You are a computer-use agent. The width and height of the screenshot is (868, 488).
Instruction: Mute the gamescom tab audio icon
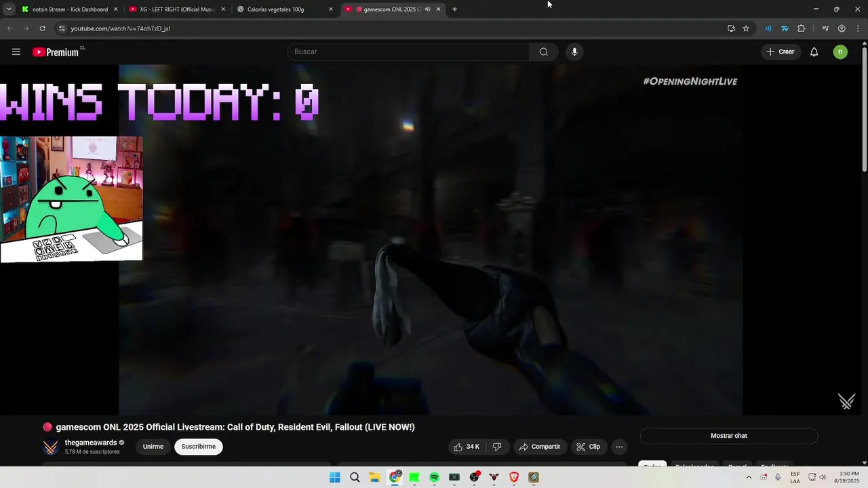[x=427, y=9]
